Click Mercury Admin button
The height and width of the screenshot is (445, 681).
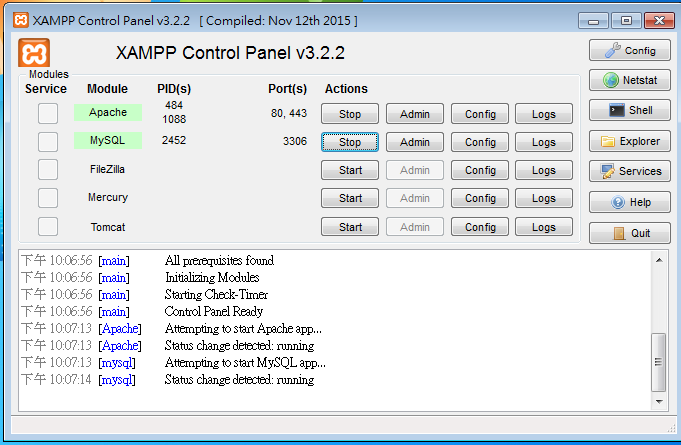[x=415, y=198]
